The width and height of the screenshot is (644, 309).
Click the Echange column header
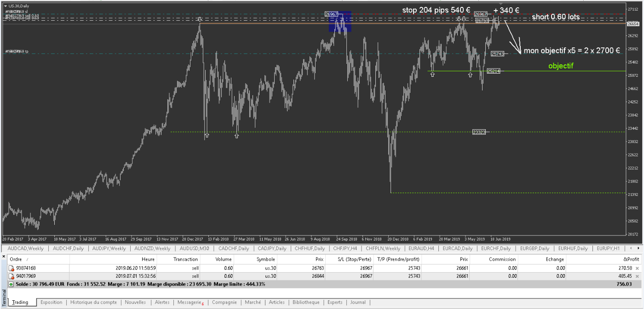543,259
